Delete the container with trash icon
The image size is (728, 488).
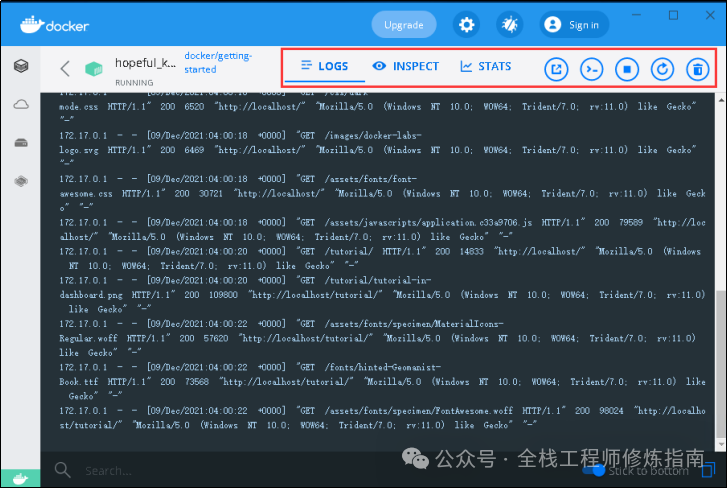[x=697, y=70]
